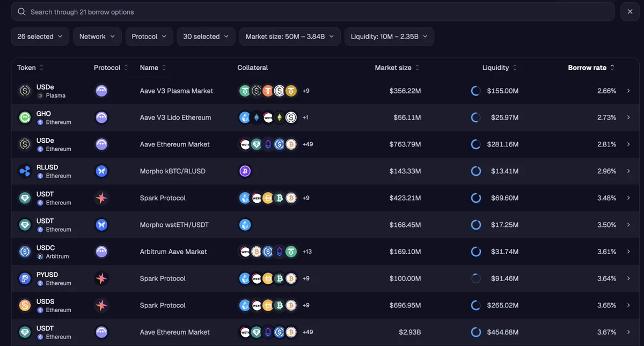Sort by Token column header
The width and height of the screenshot is (644, 346).
pos(31,68)
